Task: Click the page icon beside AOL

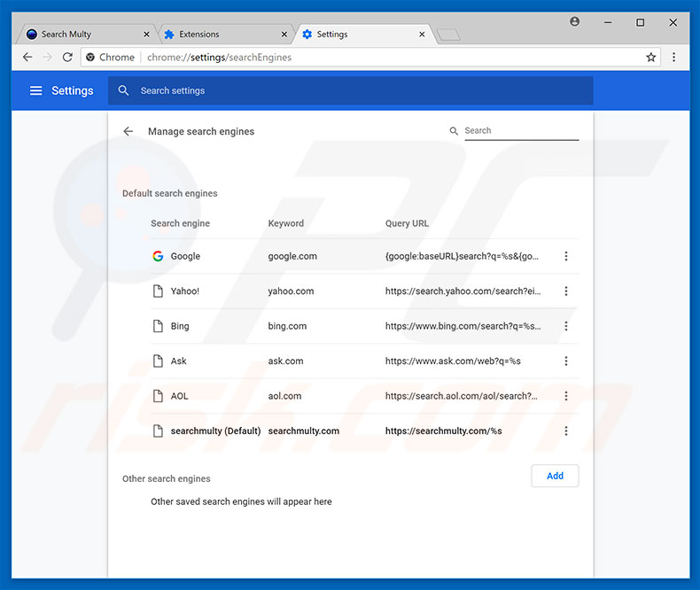Action: click(x=158, y=396)
